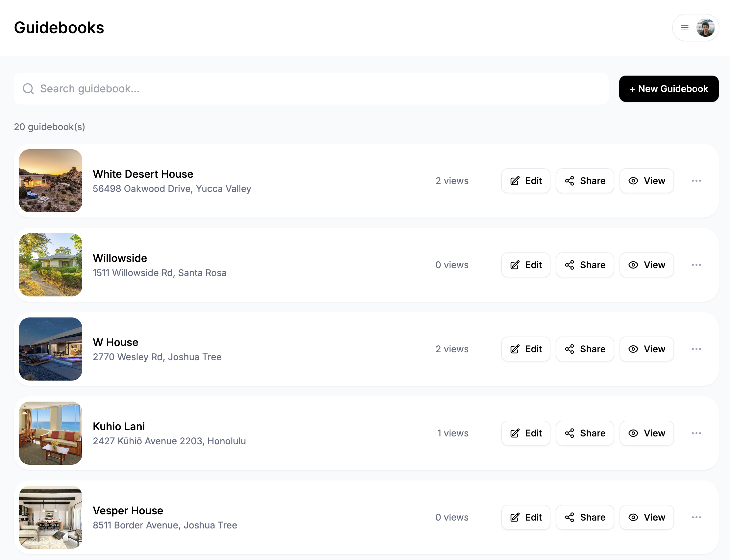Expand the three-dot menu for Kuhio Lani
The height and width of the screenshot is (560, 730).
tap(696, 433)
